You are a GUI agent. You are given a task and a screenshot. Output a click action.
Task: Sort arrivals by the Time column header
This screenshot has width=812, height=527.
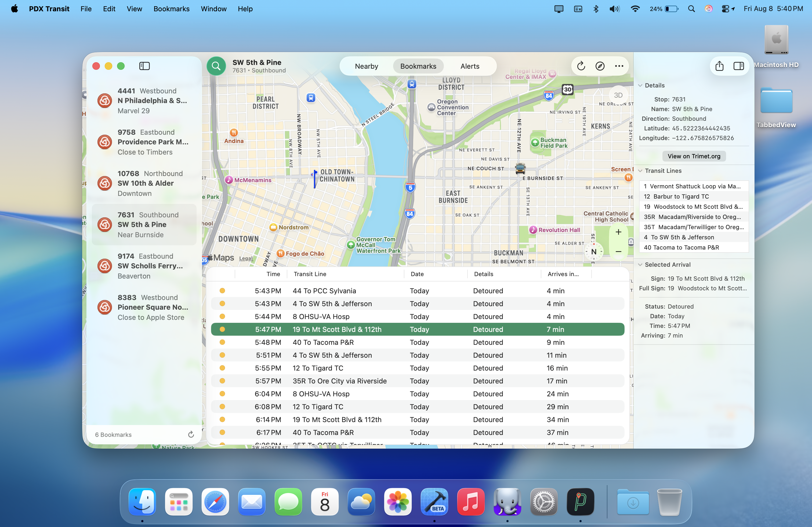261,274
